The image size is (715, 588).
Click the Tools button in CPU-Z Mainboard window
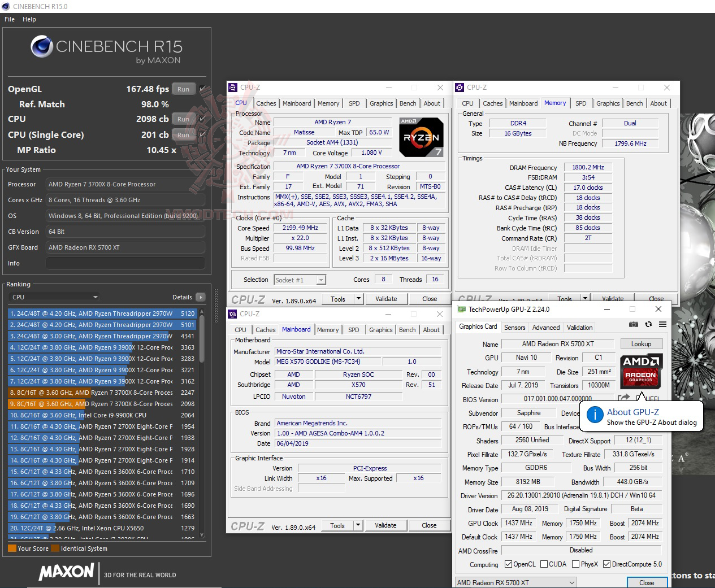pos(337,525)
